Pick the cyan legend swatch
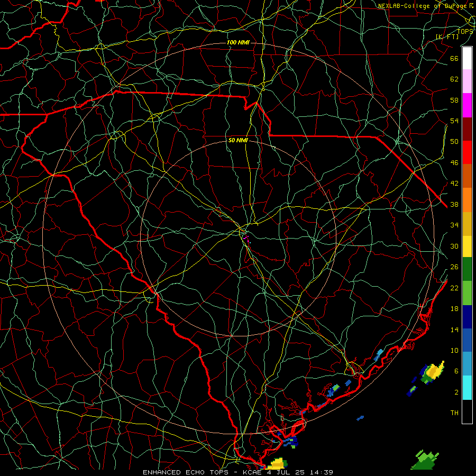 [467, 388]
